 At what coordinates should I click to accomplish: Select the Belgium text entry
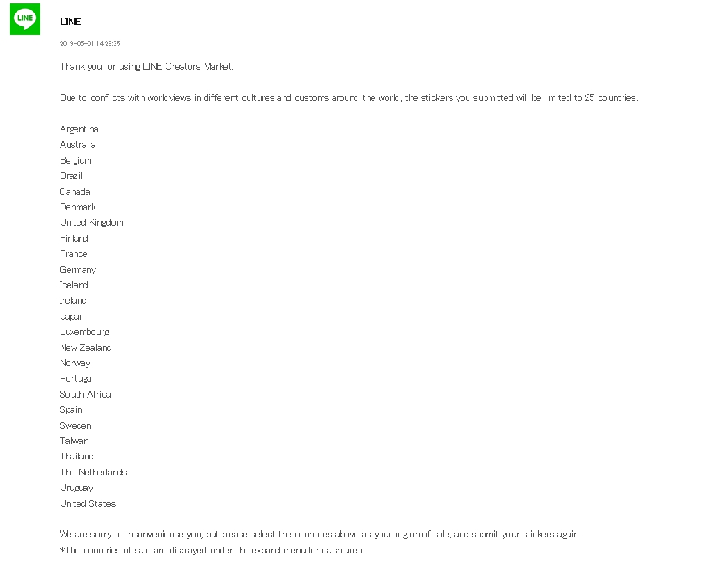coord(76,160)
